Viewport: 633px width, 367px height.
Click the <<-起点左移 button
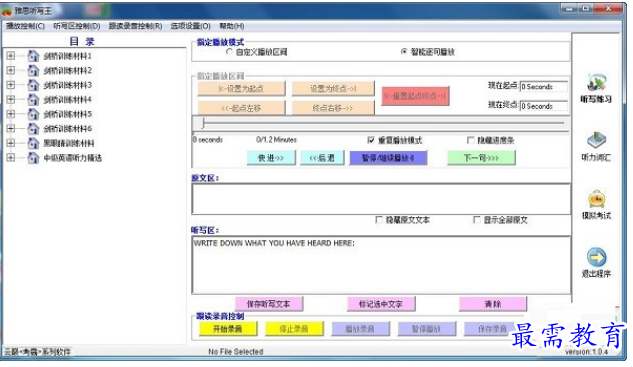click(x=241, y=108)
